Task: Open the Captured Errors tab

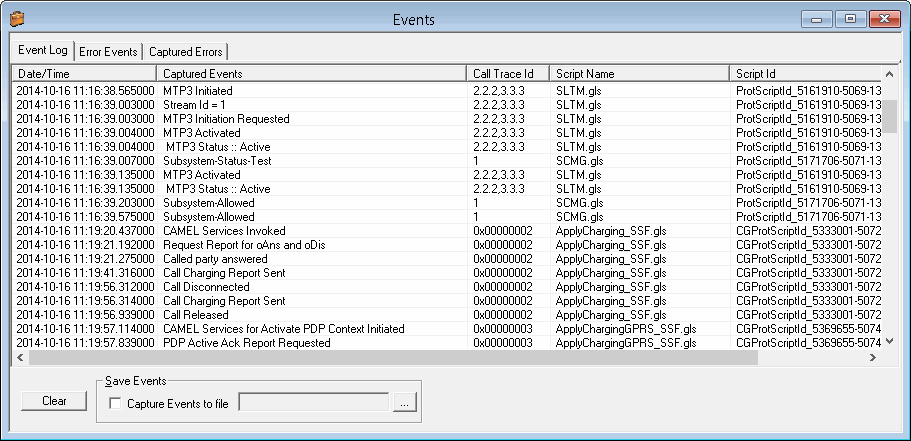Action: (186, 51)
